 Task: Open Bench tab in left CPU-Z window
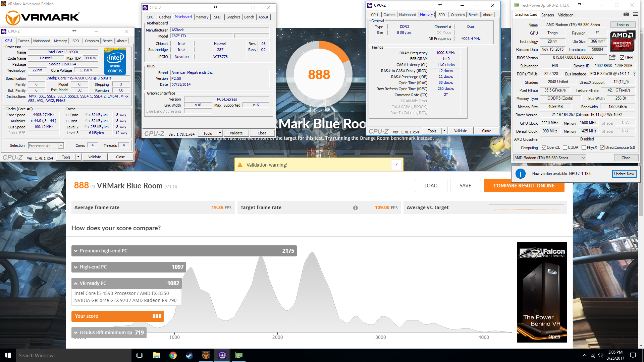[107, 41]
